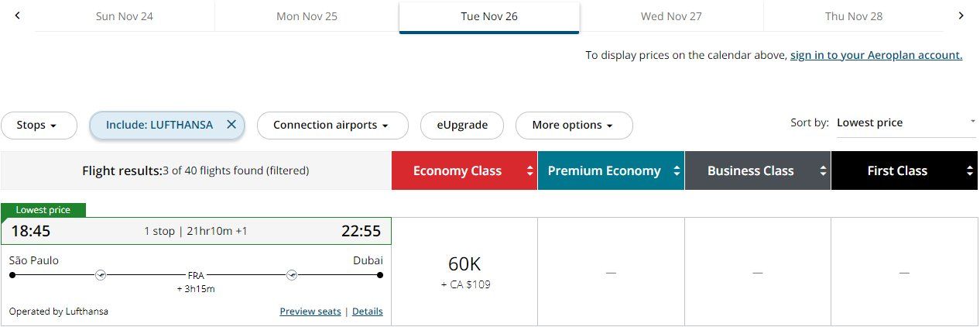The width and height of the screenshot is (980, 327).
Task: Click the second Lufthansa airline logo on route
Action: pos(292,275)
